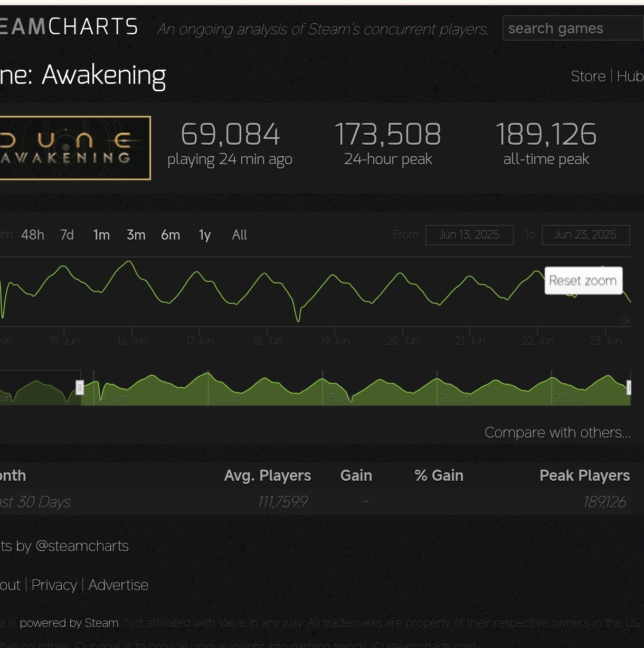The height and width of the screenshot is (648, 644).
Task: Open the Hub link
Action: [x=630, y=76]
